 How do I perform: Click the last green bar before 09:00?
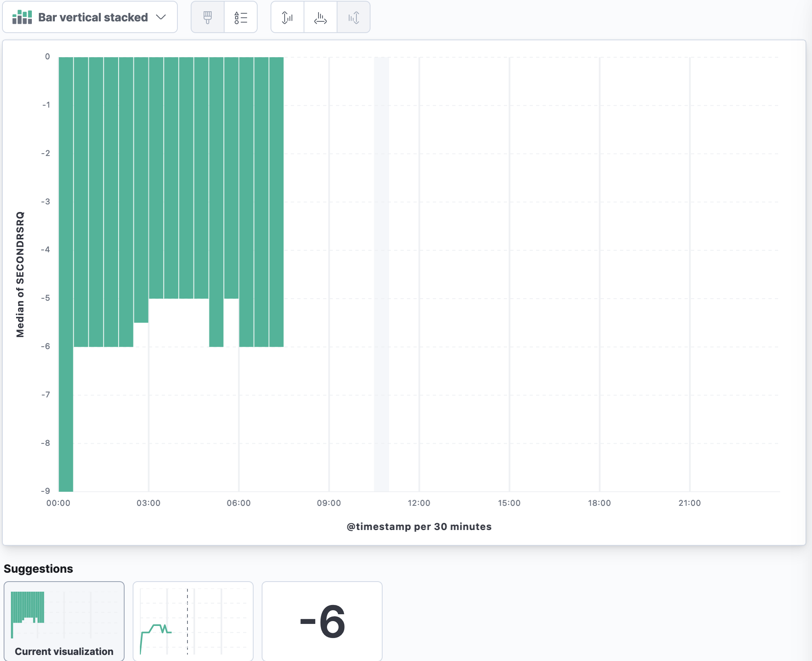pyautogui.click(x=277, y=202)
